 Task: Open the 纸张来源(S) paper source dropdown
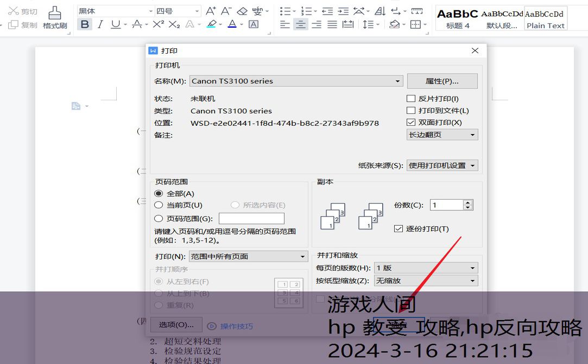442,165
